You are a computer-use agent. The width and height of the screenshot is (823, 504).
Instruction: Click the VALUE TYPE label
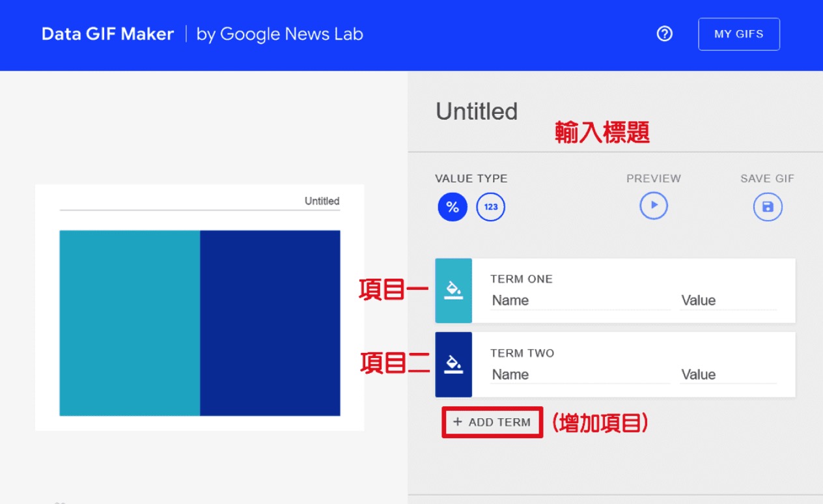coord(471,178)
